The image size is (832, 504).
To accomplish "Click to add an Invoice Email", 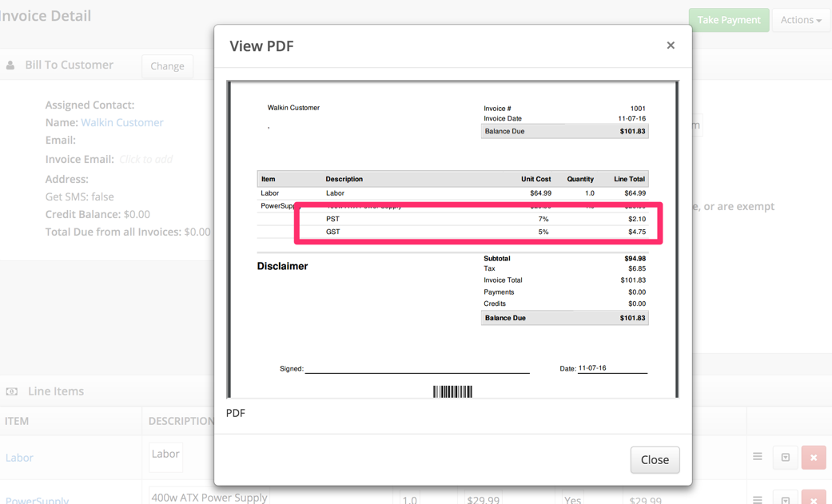I will point(145,159).
